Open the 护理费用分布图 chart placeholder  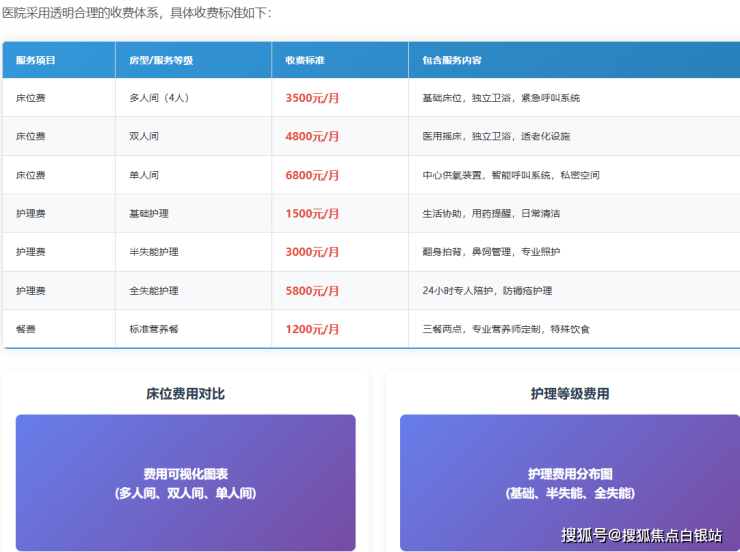click(570, 483)
